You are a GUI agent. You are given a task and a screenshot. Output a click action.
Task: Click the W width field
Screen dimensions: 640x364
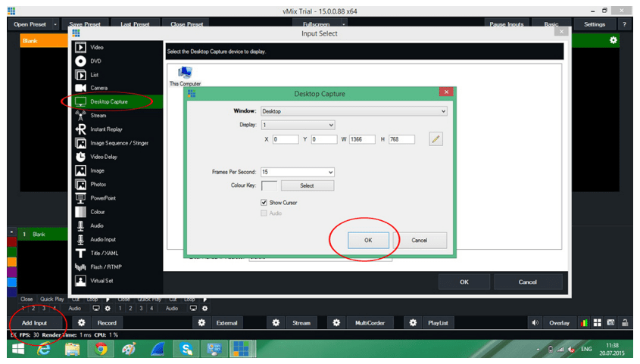[362, 139]
